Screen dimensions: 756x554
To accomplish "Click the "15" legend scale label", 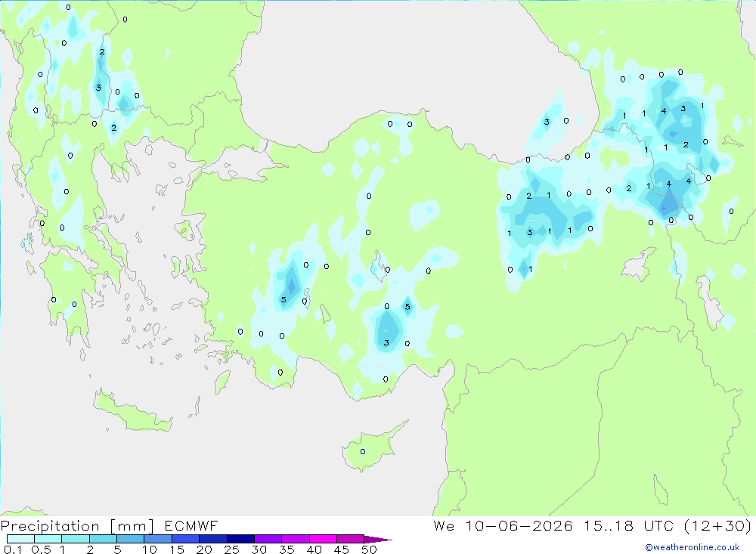I will point(177,549).
